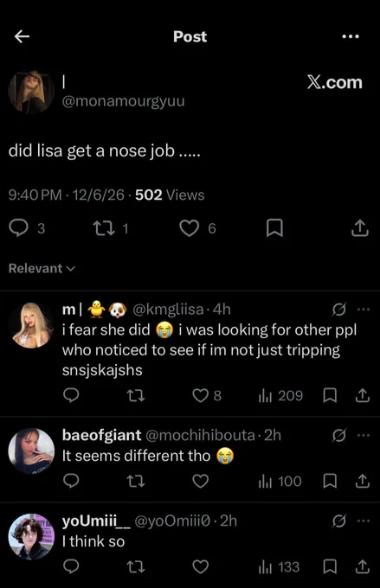Reply to the main post via comment icon
This screenshot has height=588, width=380.
(x=18, y=228)
